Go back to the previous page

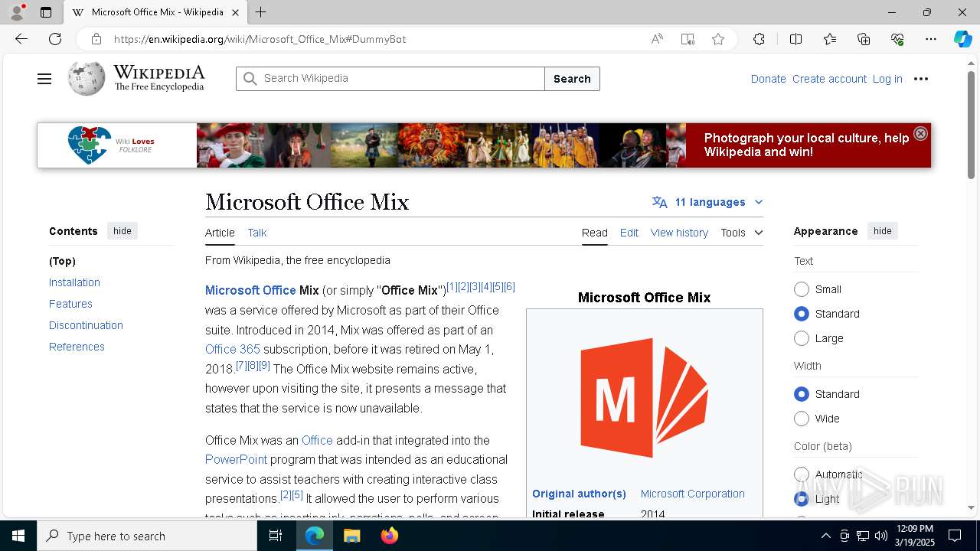click(x=21, y=39)
